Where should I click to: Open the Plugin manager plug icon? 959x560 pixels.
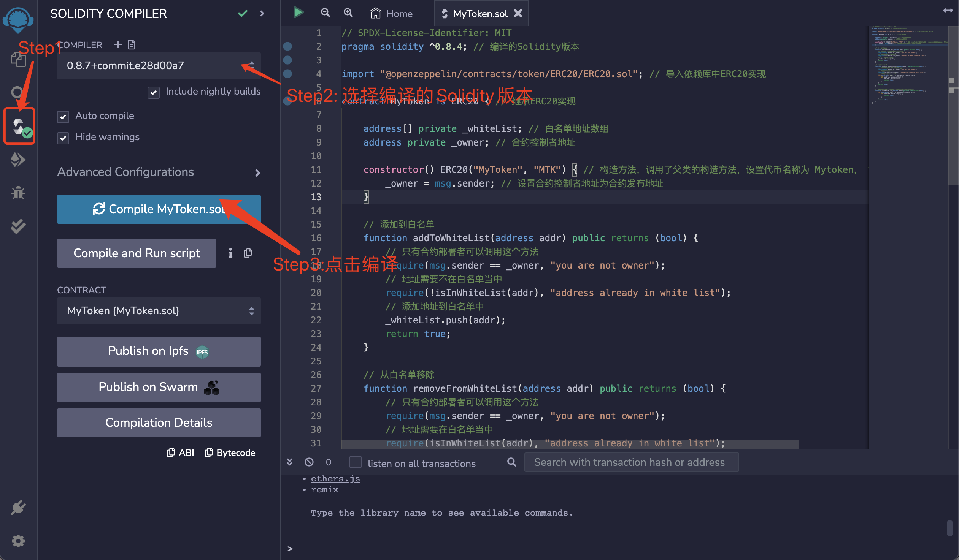[18, 507]
